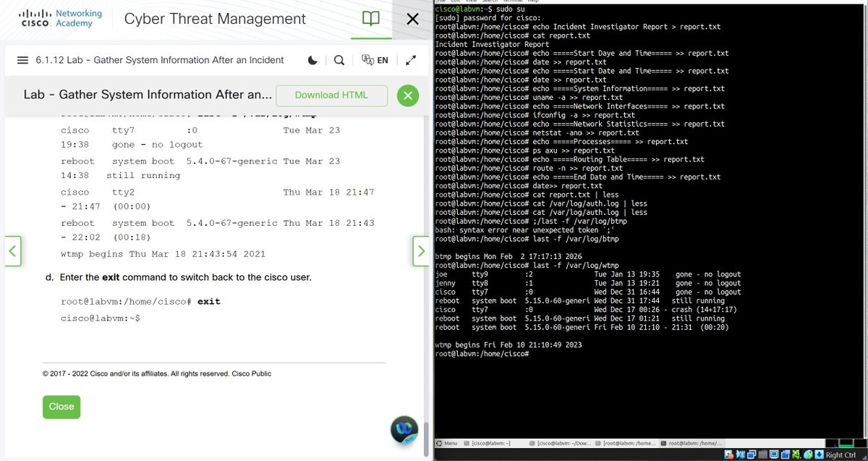Go to the previous page with left arrow
This screenshot has height=461, width=868.
click(x=13, y=250)
